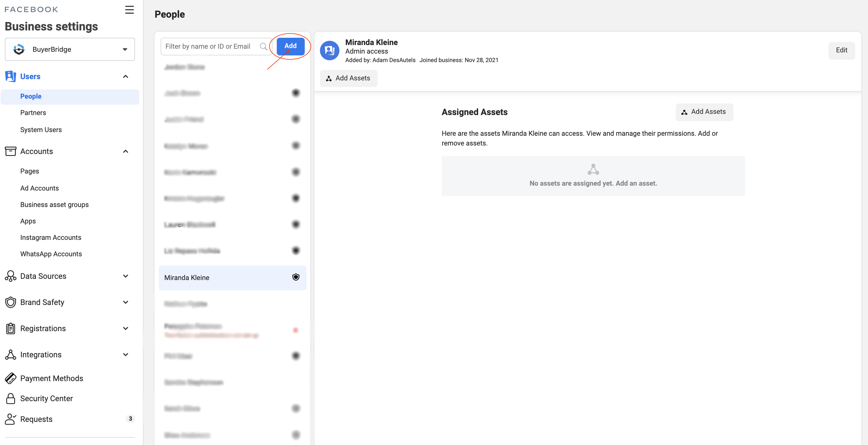868x445 pixels.
Task: Click 'Added by: Adam DesAutels' text
Action: (380, 60)
